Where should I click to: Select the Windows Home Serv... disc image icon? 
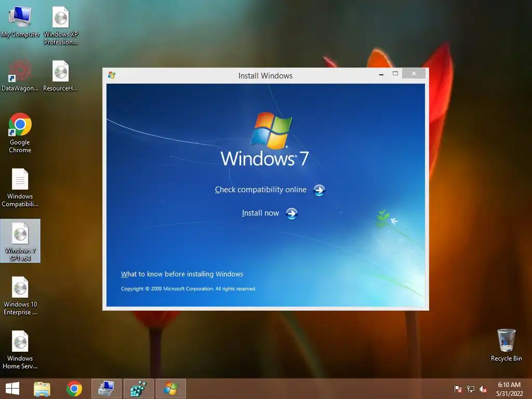[20, 350]
